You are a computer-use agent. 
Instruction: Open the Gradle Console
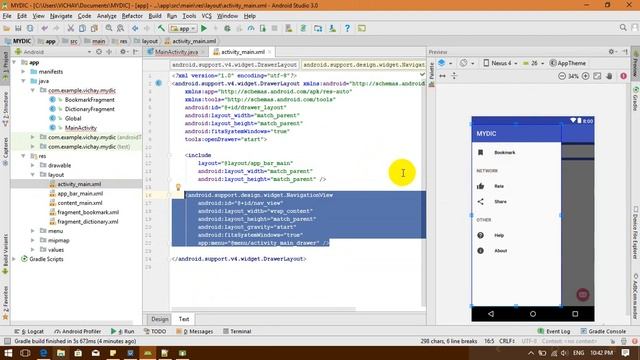(x=603, y=331)
